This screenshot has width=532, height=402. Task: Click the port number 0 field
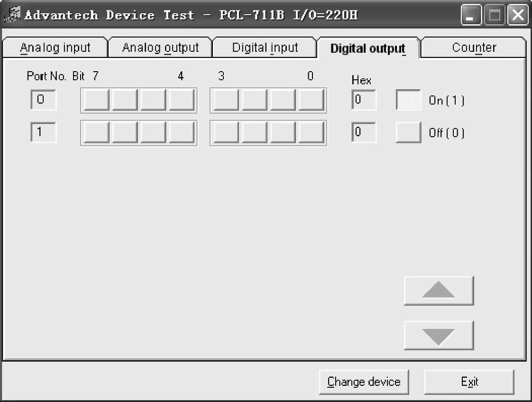(43, 100)
